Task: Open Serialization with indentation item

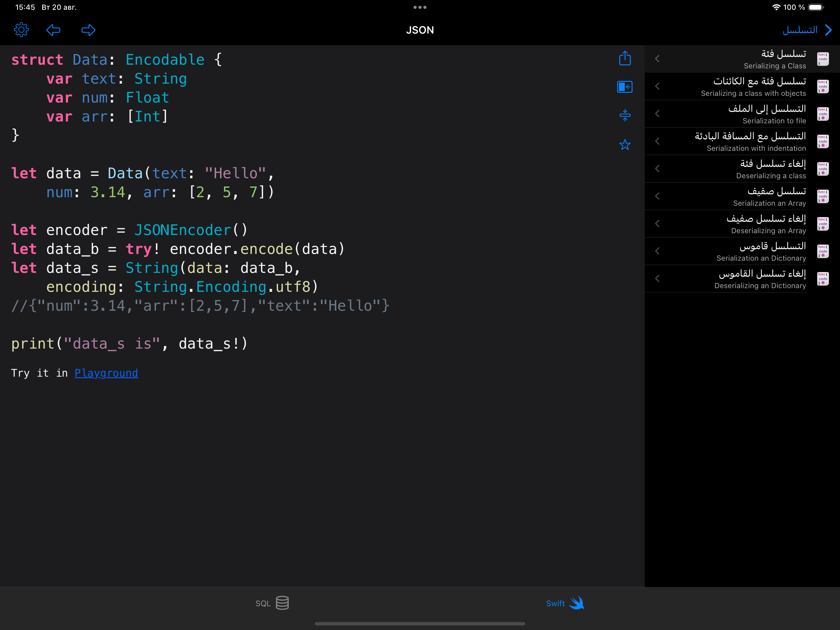Action: click(x=742, y=141)
